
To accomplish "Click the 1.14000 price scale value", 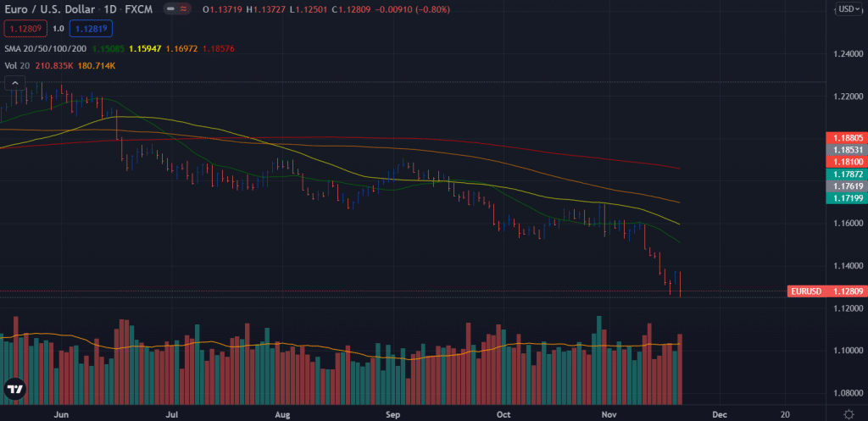I will click(849, 266).
